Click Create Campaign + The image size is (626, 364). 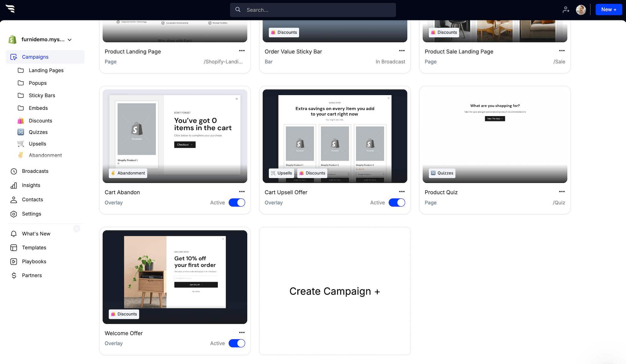click(335, 291)
